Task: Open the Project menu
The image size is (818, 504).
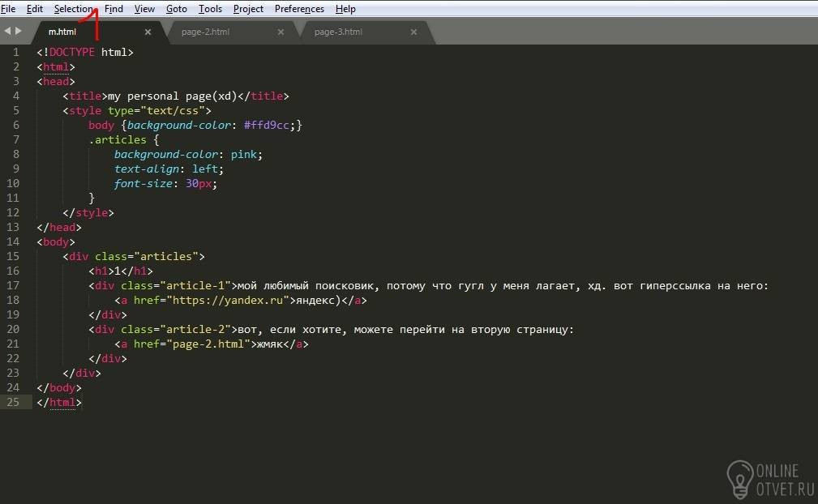Action: coord(248,9)
